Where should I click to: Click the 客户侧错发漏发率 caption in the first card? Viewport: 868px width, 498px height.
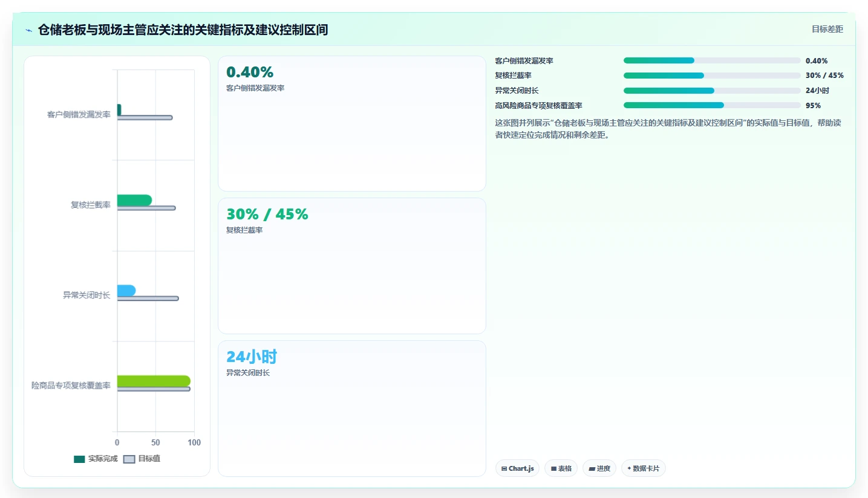click(255, 88)
